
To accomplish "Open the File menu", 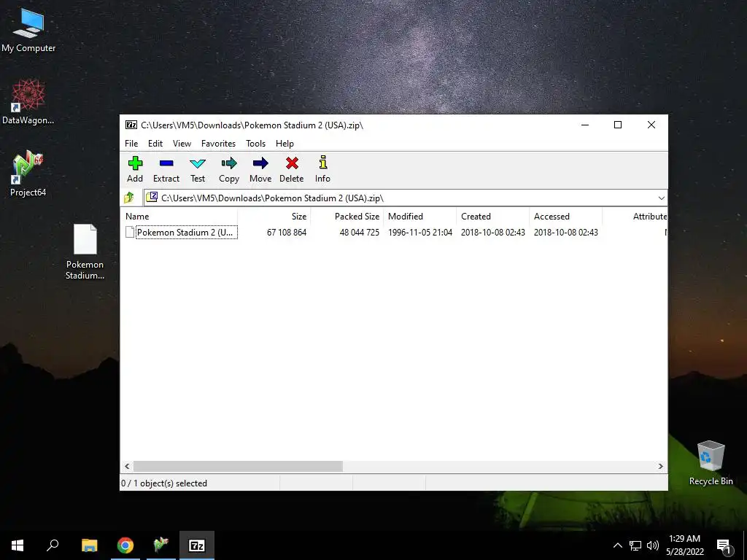I will point(131,144).
